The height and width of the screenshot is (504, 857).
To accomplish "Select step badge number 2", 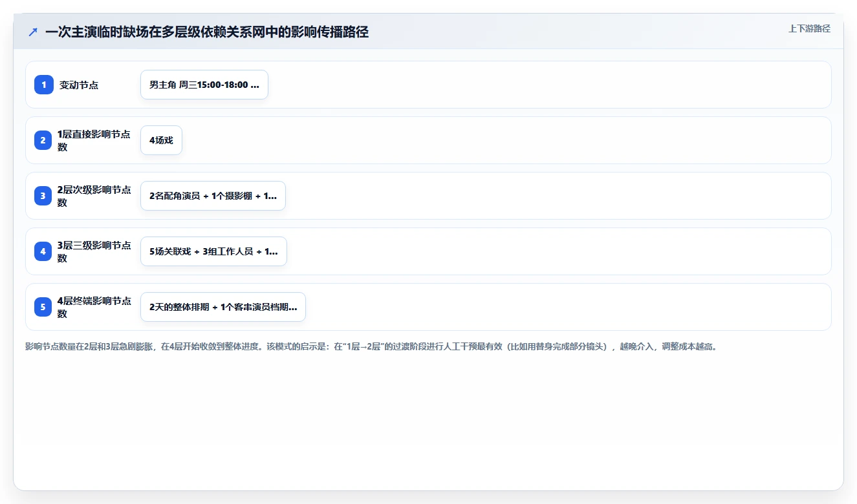I will 43,140.
